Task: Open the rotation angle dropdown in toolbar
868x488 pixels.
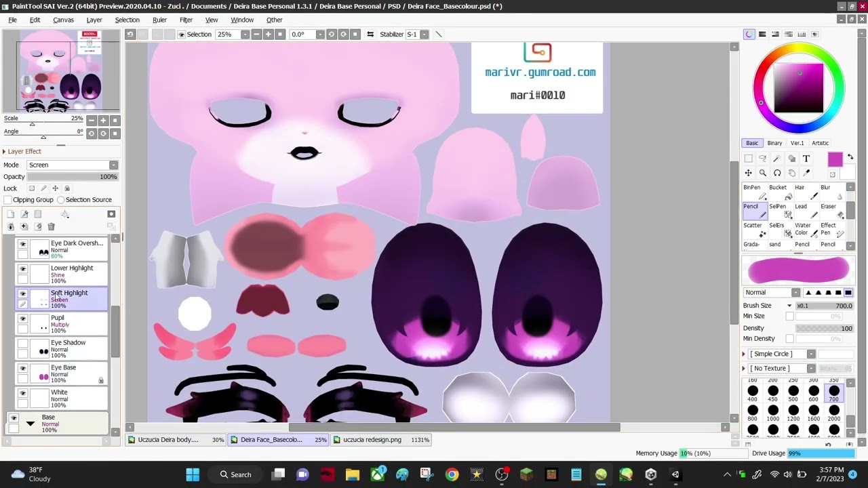Action: click(x=320, y=34)
